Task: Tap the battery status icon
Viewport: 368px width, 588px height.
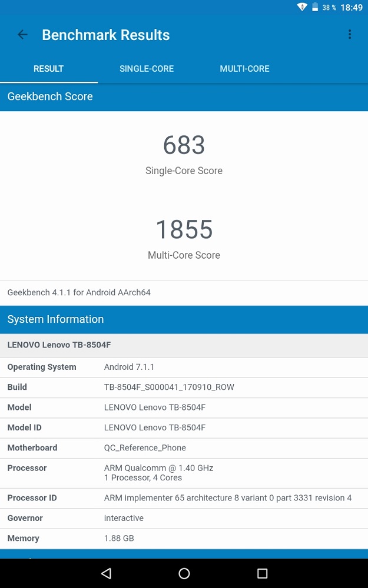Action: tap(315, 7)
